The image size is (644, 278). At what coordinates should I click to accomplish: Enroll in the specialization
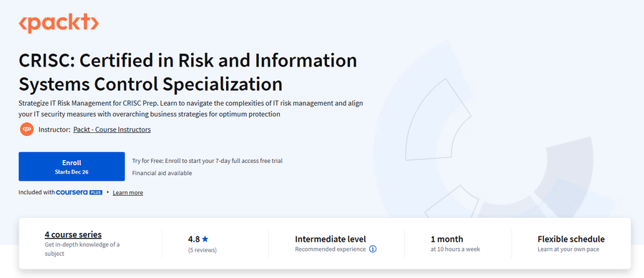click(72, 167)
